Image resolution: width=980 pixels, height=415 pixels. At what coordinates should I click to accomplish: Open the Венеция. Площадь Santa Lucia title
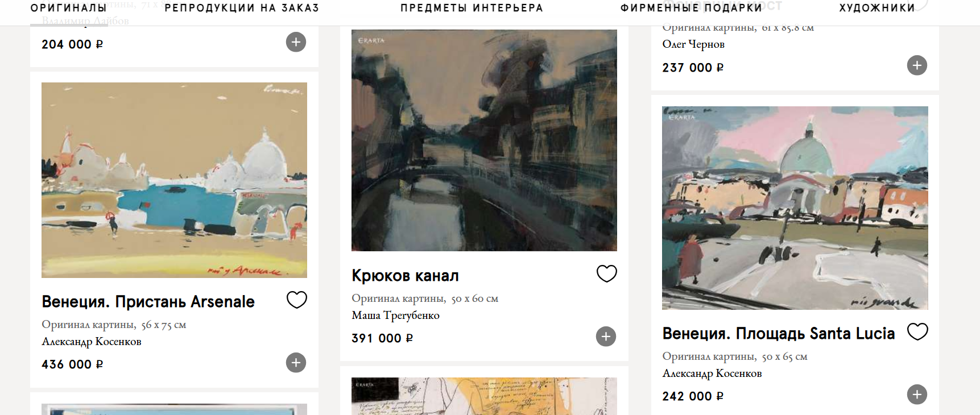point(779,334)
